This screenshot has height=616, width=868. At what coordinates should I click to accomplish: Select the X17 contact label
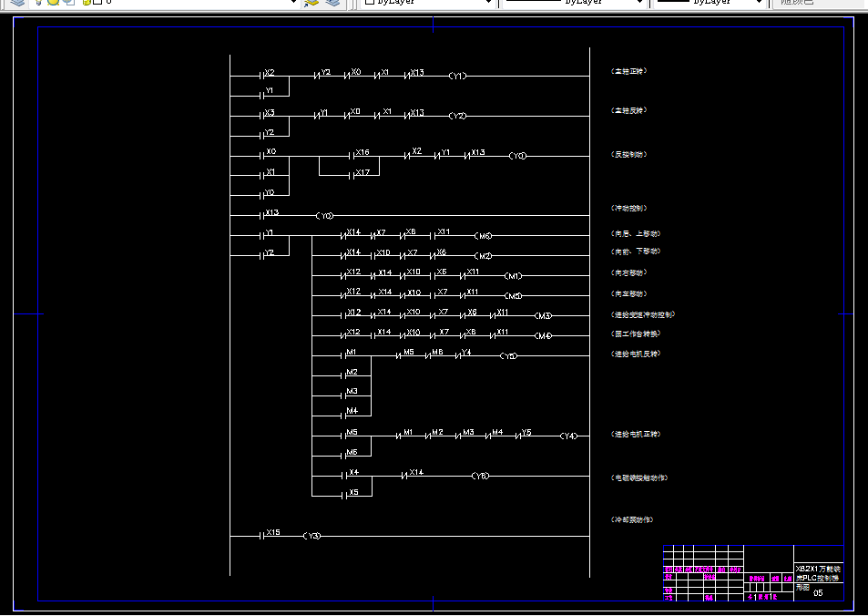pos(363,172)
